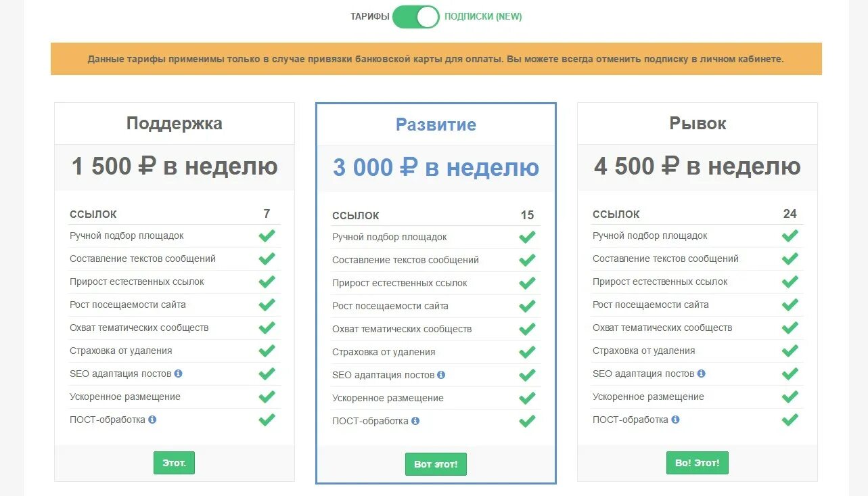Viewport: 868px width, 496px height.
Task: Click checkmark for Ручной подбор площадок in Развитие
Action: click(527, 237)
